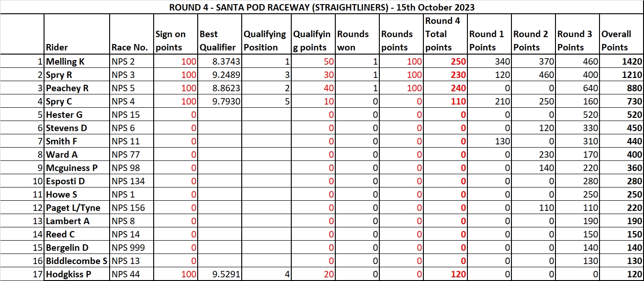Select the Biddlecombe S rider cell
Screen dimensions: 644x281
coord(77,261)
